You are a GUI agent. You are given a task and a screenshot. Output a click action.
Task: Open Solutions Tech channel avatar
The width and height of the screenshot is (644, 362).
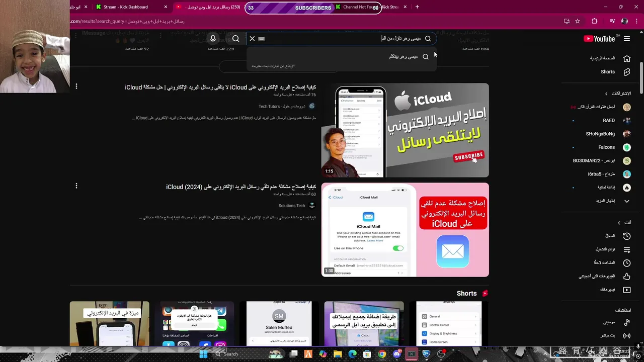point(312,206)
